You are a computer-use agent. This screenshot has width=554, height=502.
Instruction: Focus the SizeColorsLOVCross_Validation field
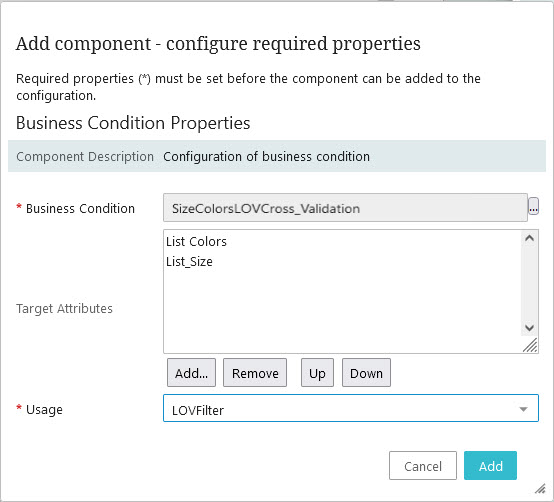coord(345,207)
